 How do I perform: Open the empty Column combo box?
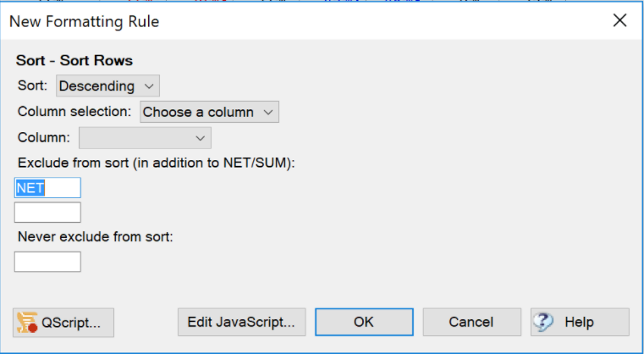click(145, 137)
